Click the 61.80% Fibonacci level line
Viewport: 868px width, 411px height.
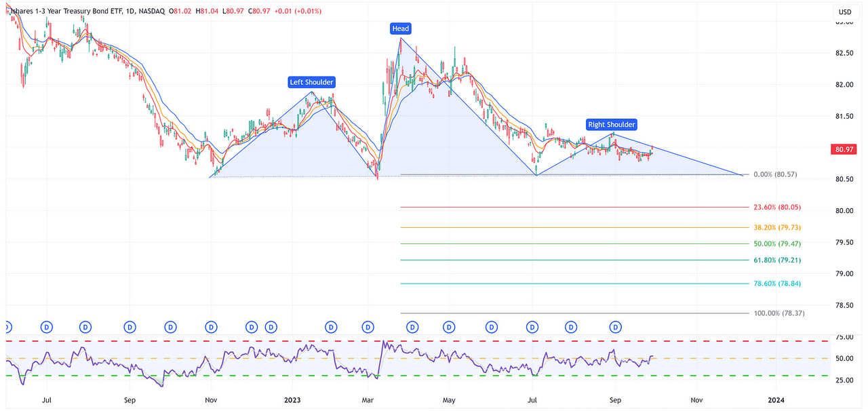(576, 259)
